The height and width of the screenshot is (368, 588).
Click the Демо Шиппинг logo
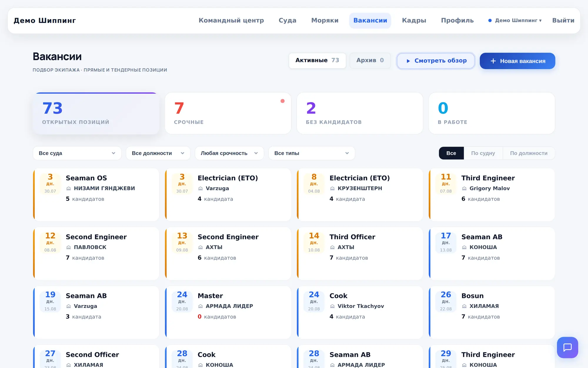coord(45,21)
